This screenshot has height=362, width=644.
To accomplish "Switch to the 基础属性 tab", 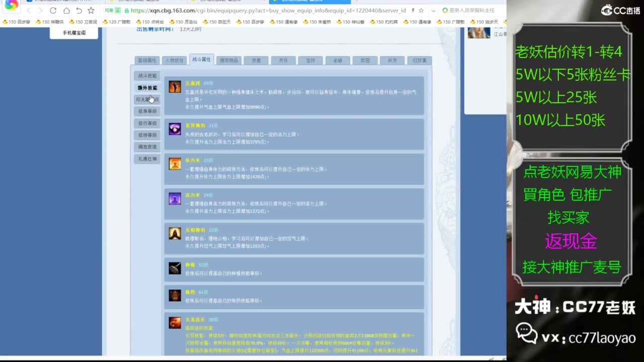I will click(x=147, y=60).
